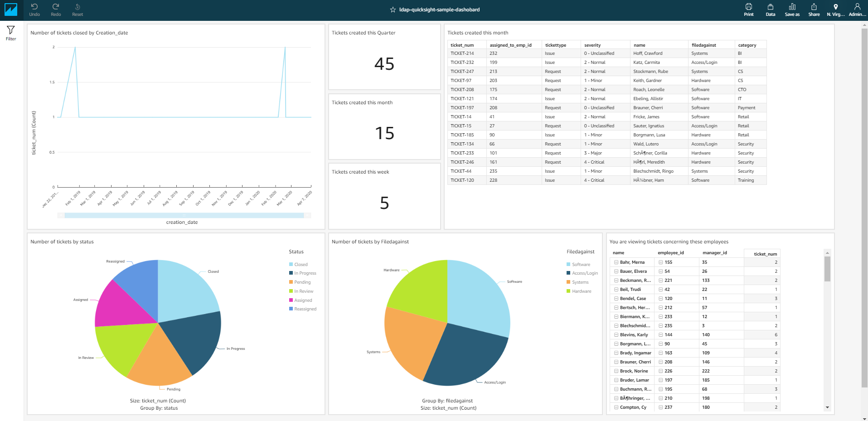The height and width of the screenshot is (421, 868).
Task: Select Hardware in the Filedagainst legend
Action: click(579, 291)
